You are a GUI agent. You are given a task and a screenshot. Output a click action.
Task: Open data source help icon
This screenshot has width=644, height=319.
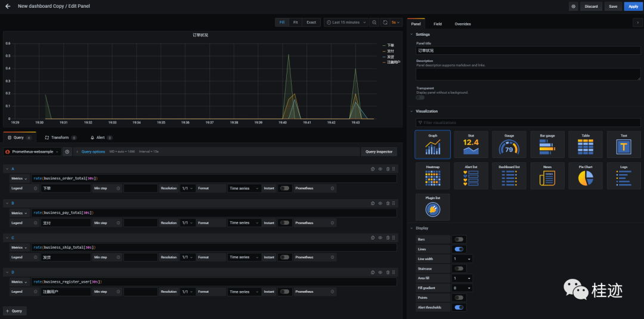(x=67, y=152)
